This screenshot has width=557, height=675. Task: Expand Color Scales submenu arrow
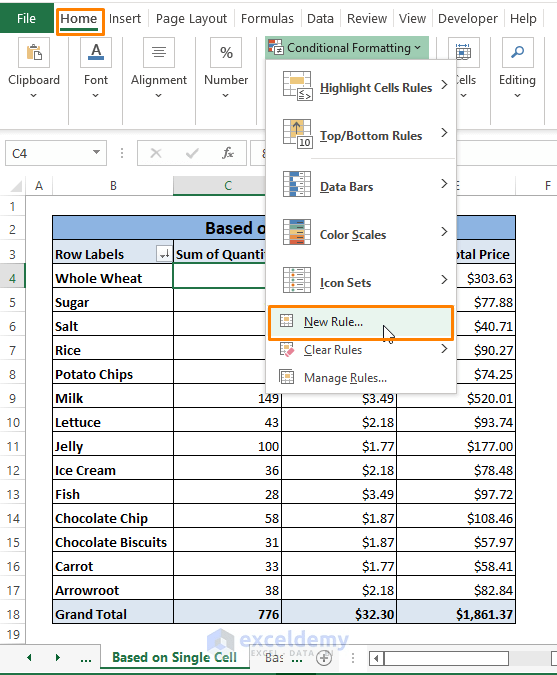[444, 232]
